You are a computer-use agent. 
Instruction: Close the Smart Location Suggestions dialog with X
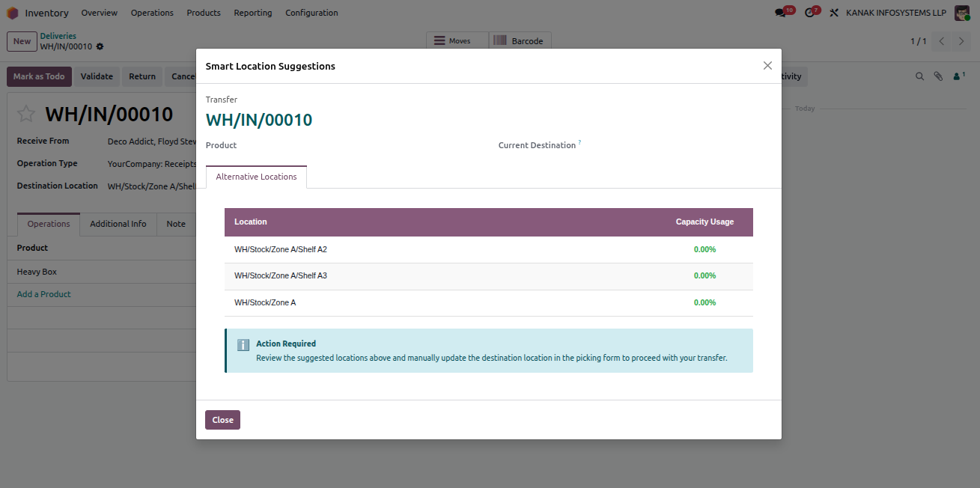pyautogui.click(x=767, y=66)
